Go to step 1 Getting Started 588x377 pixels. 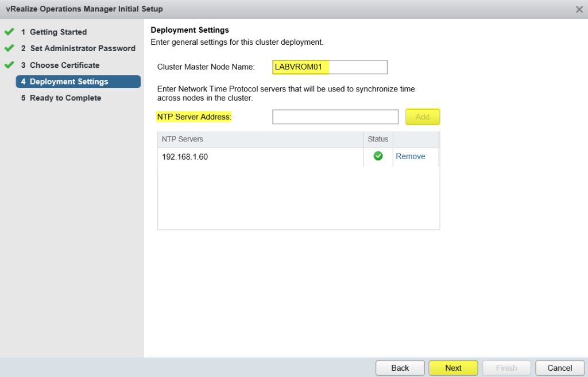pyautogui.click(x=53, y=32)
